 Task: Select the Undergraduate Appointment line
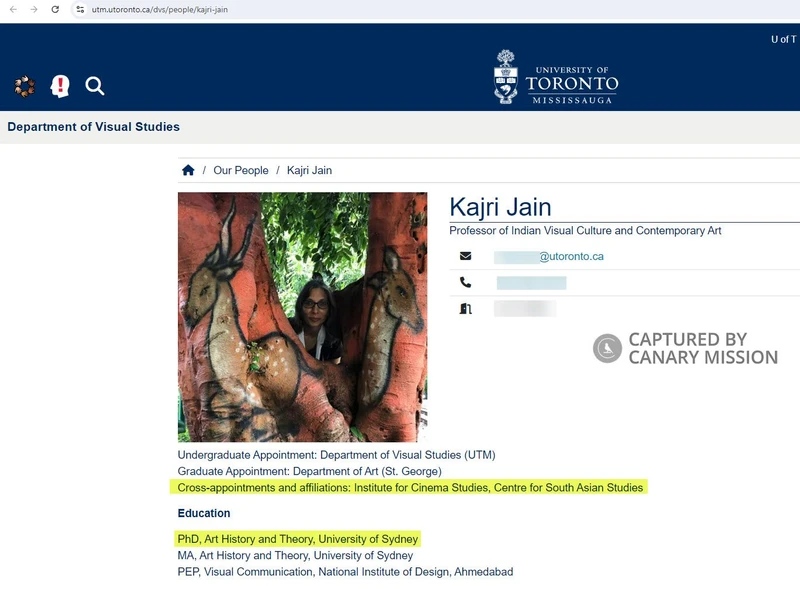click(x=336, y=455)
